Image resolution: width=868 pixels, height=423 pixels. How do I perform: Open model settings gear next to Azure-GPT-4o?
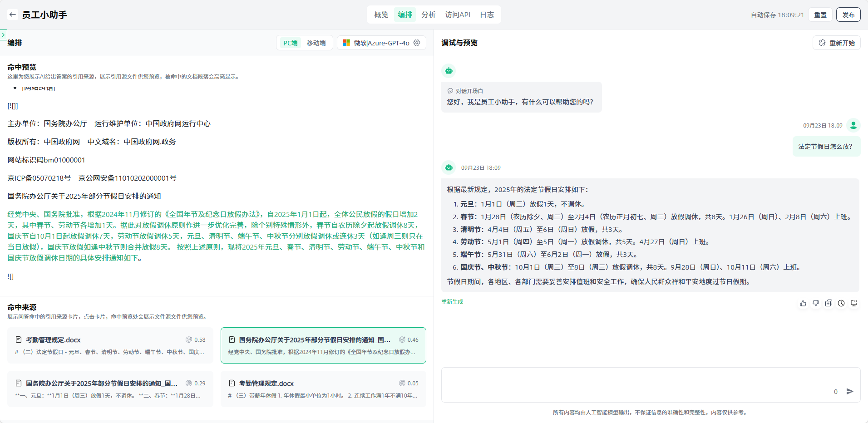click(x=417, y=43)
